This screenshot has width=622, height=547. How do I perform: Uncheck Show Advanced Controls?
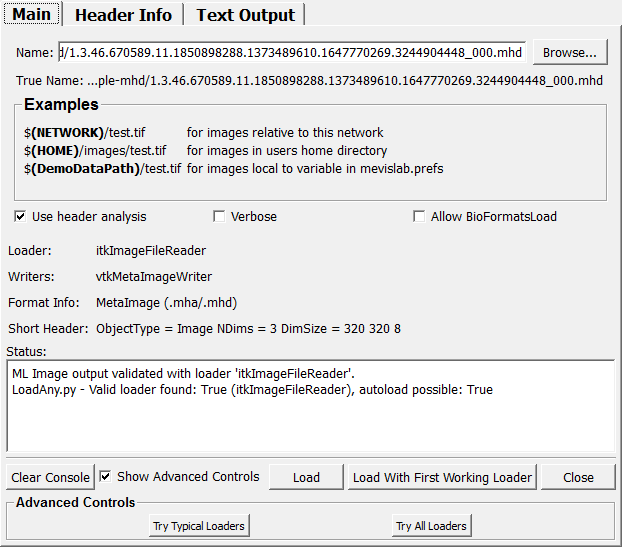tap(107, 477)
